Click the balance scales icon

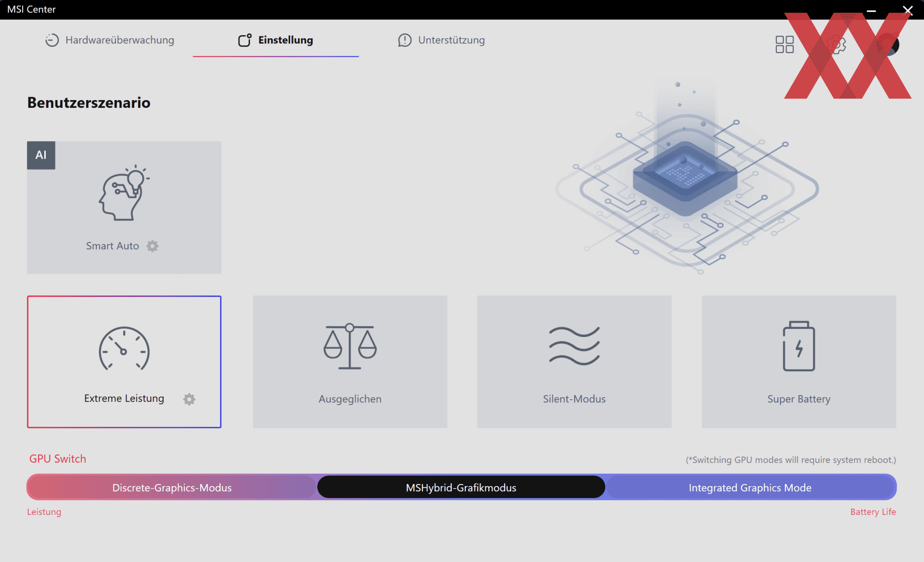(x=350, y=346)
